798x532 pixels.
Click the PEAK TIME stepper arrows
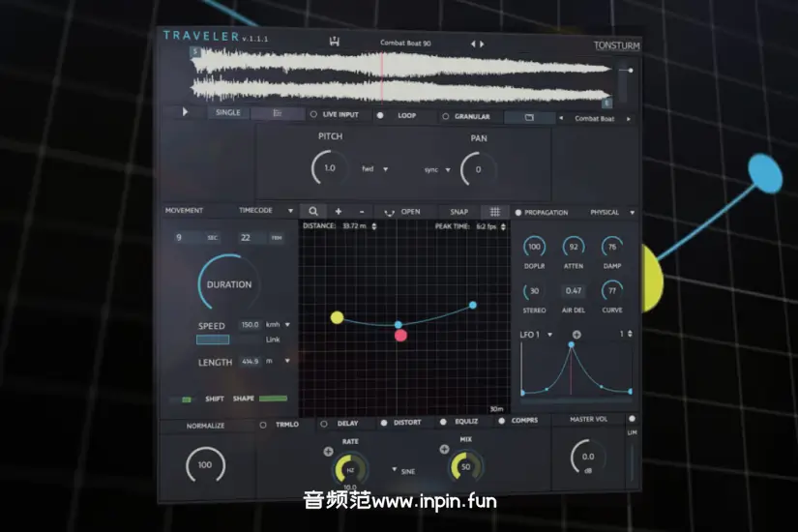pyautogui.click(x=503, y=226)
